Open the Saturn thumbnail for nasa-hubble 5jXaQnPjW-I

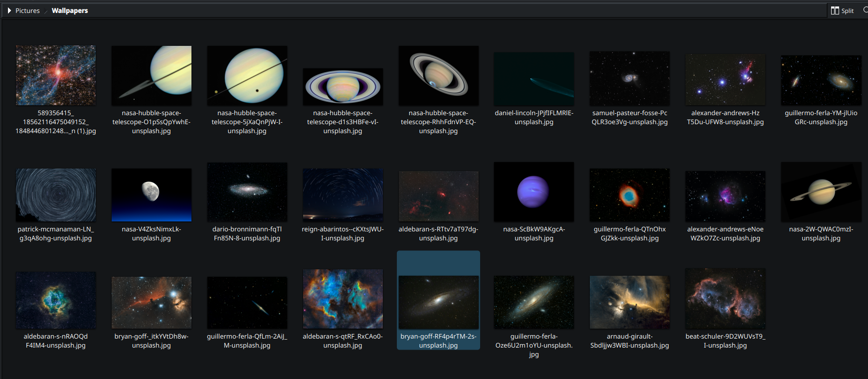pyautogui.click(x=247, y=76)
